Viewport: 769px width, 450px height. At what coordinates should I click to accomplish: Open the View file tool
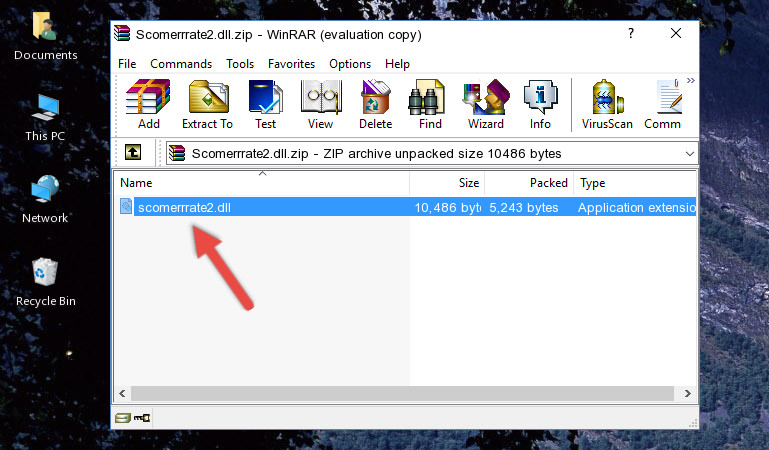pyautogui.click(x=321, y=105)
